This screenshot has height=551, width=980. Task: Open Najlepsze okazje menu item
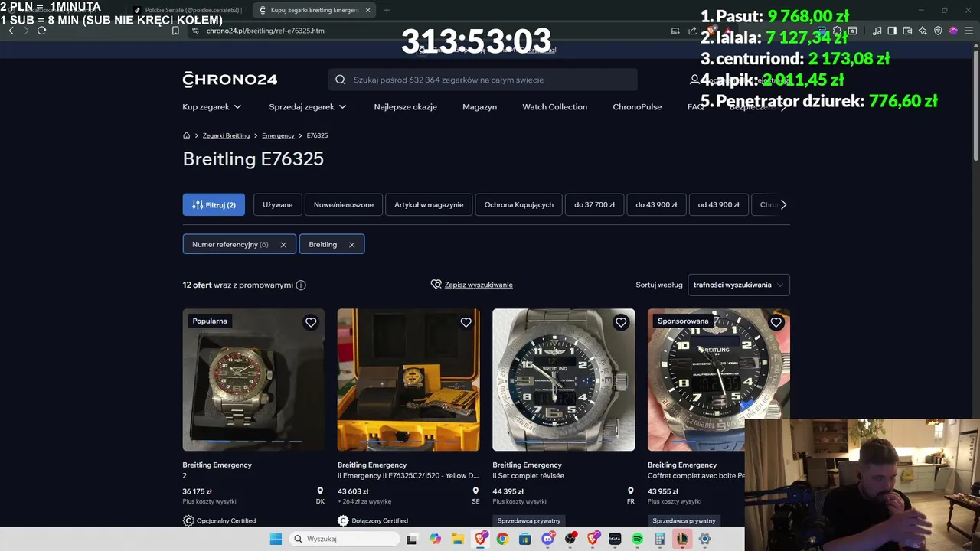406,107
